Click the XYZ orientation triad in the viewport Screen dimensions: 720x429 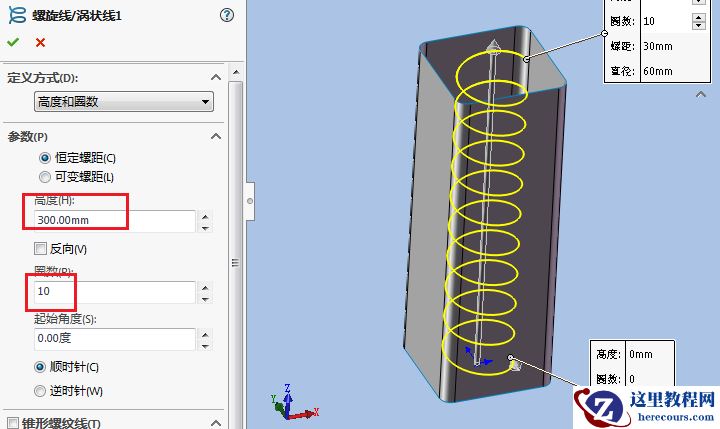point(294,402)
